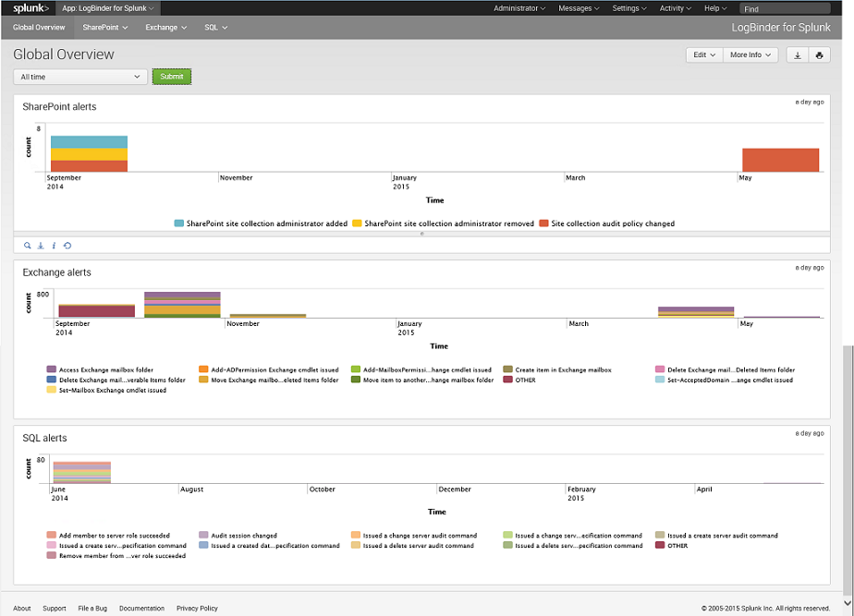
Task: Click SQL alerts OTHER legend swatch
Action: [x=660, y=545]
